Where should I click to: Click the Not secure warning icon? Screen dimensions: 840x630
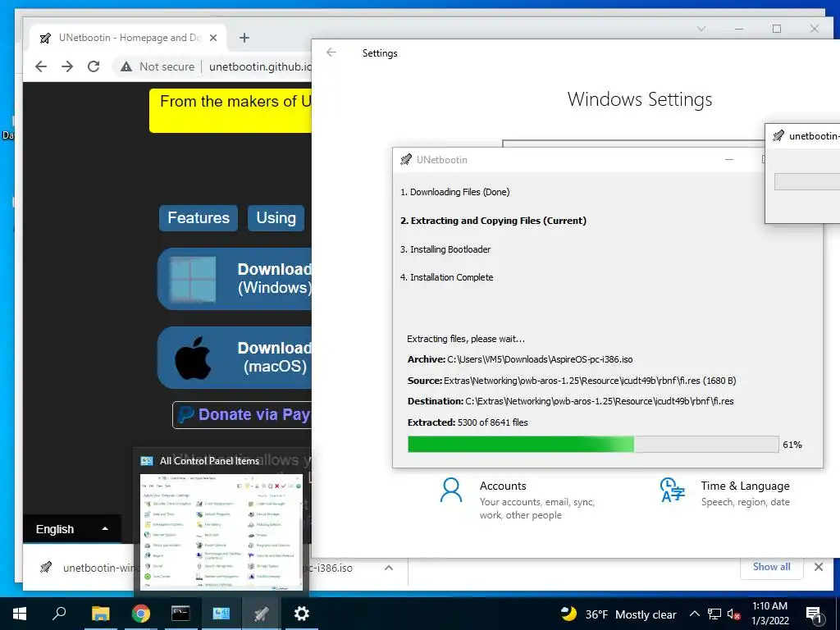coord(126,66)
